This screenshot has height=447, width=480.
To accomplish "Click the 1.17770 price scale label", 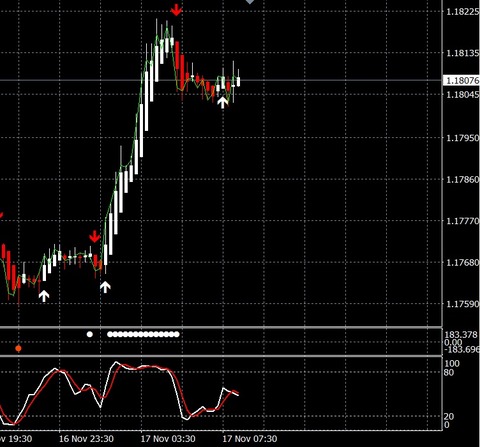I will pos(463,221).
